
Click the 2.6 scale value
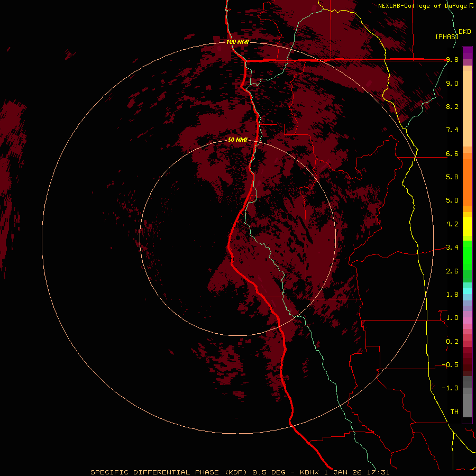[x=452, y=271]
